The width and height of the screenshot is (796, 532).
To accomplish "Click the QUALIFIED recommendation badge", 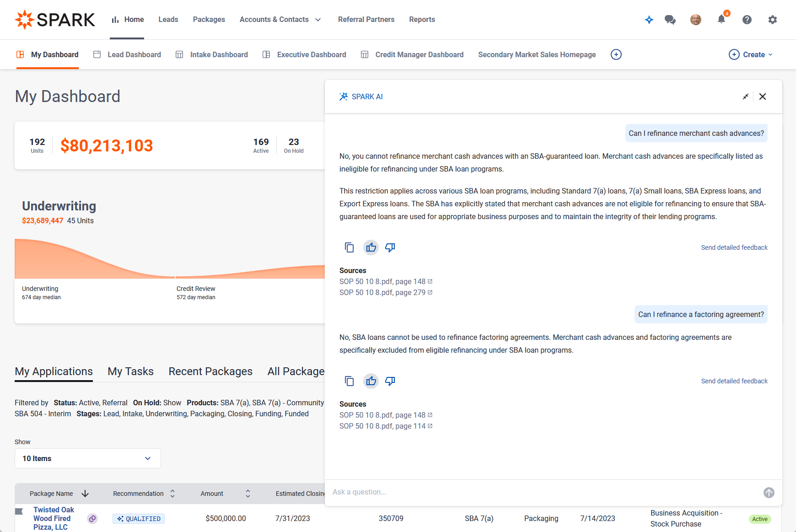I will [x=139, y=519].
